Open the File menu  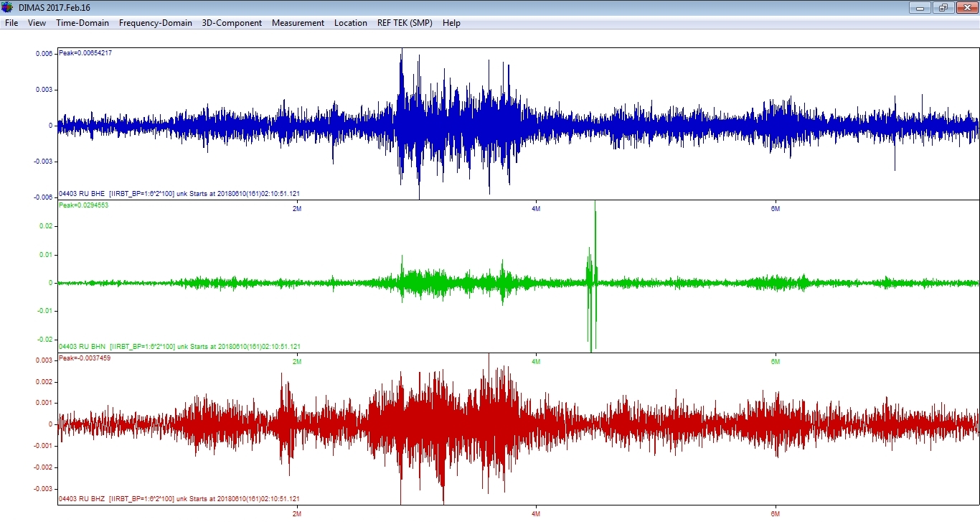(x=11, y=23)
